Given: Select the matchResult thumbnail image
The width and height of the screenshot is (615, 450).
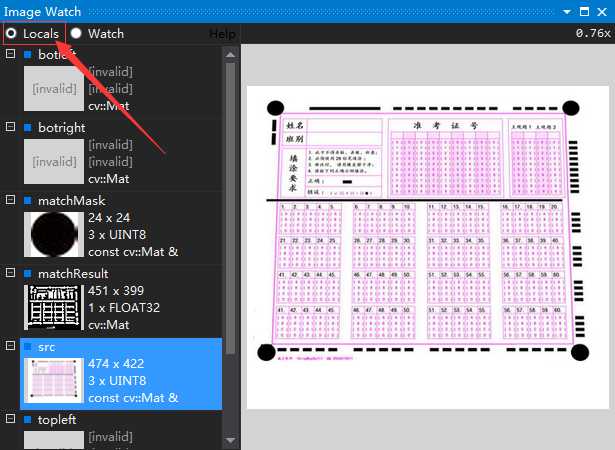Looking at the screenshot, I should 54,308.
